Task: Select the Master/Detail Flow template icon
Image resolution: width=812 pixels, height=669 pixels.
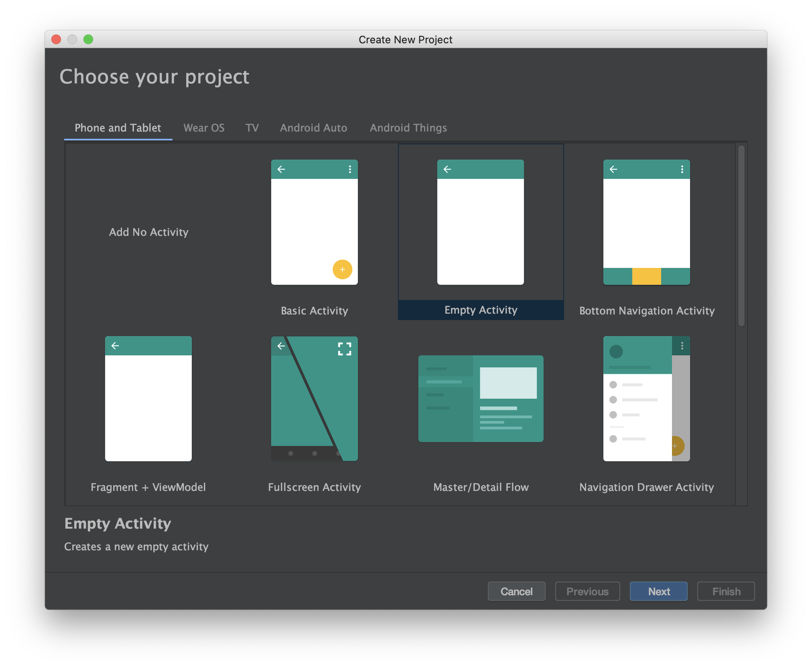Action: 481,399
